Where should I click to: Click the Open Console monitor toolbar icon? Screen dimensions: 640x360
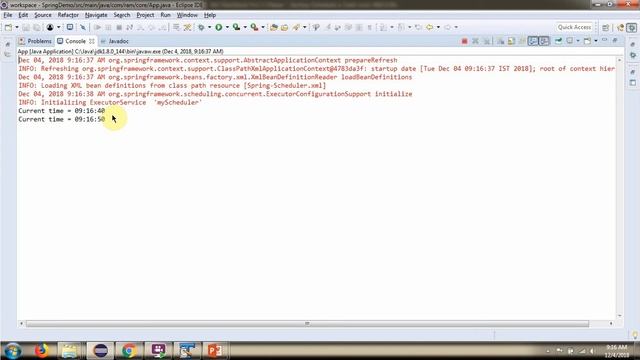click(x=70, y=27)
